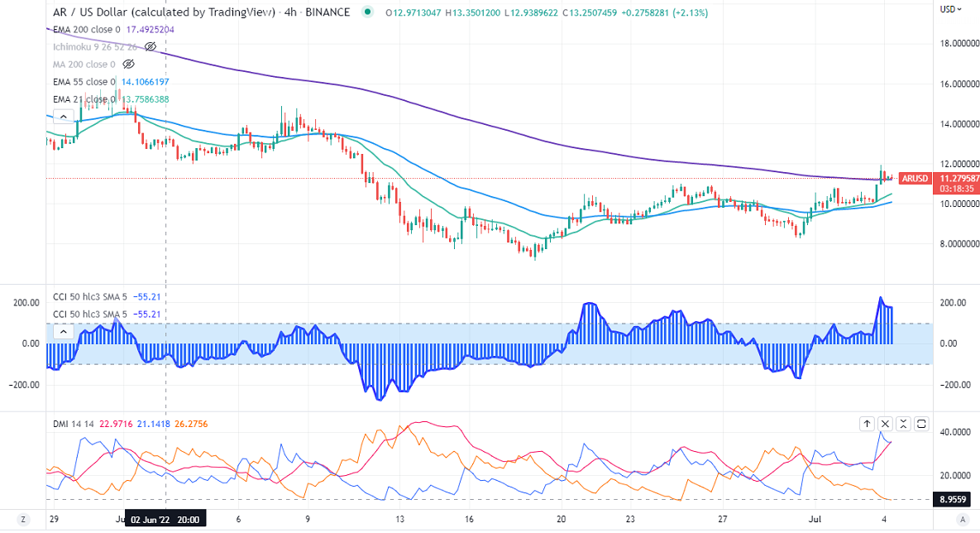The height and width of the screenshot is (533, 980).
Task: Delete the DMI pane with the X icon
Action: point(885,424)
